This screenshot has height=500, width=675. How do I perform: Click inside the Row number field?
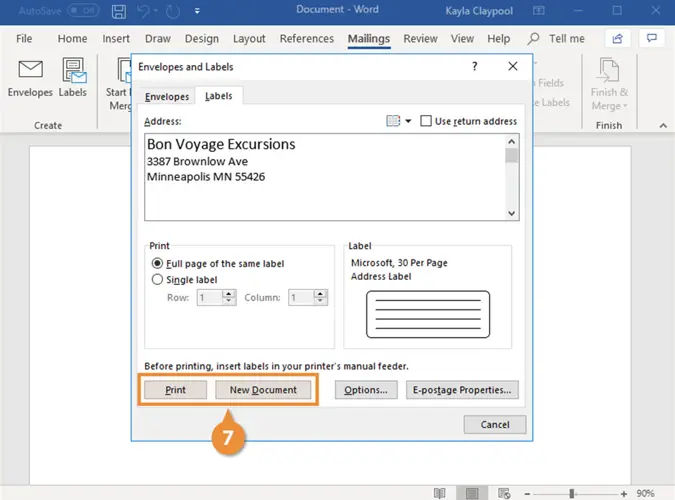pos(210,298)
